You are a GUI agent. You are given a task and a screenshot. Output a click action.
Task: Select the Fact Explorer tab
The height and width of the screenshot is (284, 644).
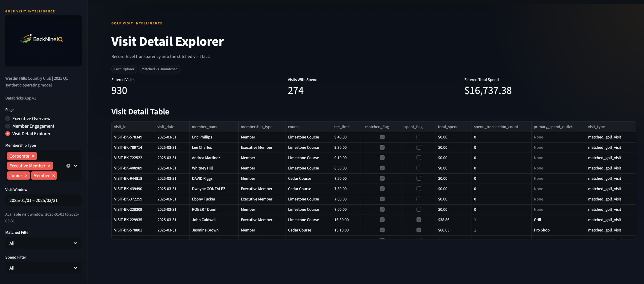click(x=124, y=69)
